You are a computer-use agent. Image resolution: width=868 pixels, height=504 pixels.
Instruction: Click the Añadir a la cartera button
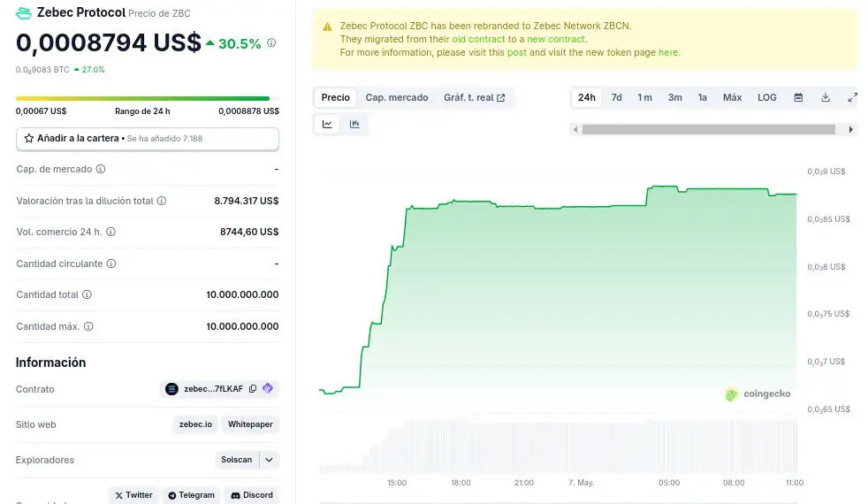pyautogui.click(x=148, y=139)
